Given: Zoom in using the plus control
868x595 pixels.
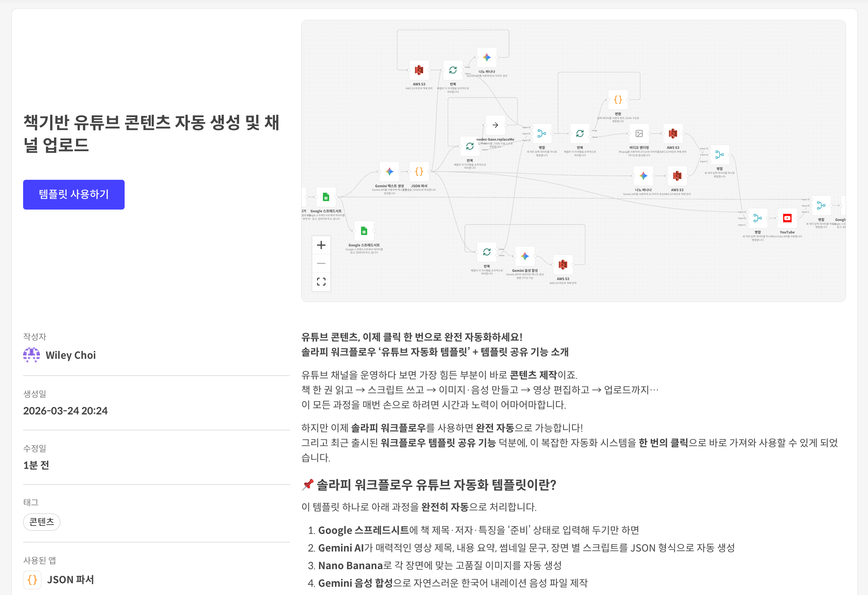Looking at the screenshot, I should 321,245.
